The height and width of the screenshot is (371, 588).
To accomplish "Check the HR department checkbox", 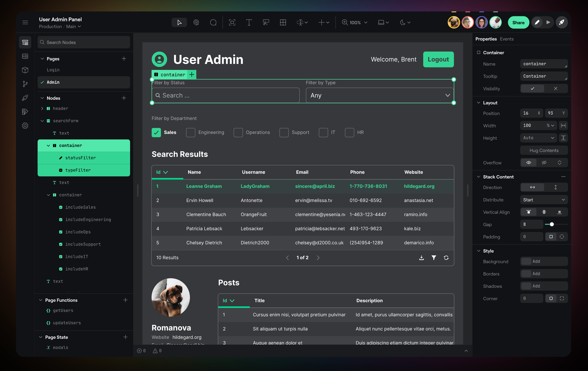I will pos(349,132).
